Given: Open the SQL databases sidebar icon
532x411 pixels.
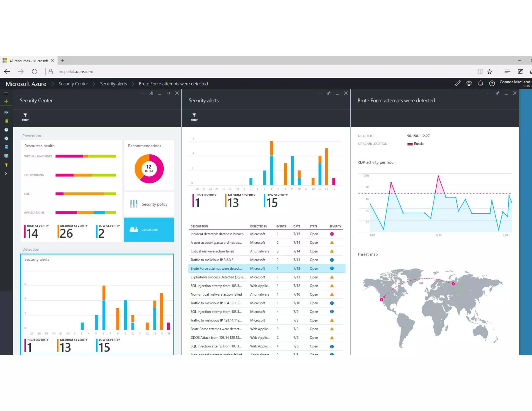Looking at the screenshot, I should pos(6,147).
